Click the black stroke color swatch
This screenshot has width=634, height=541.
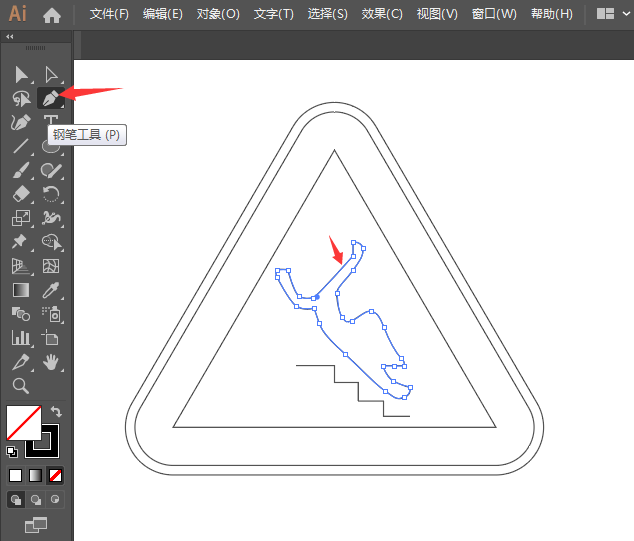click(x=42, y=441)
